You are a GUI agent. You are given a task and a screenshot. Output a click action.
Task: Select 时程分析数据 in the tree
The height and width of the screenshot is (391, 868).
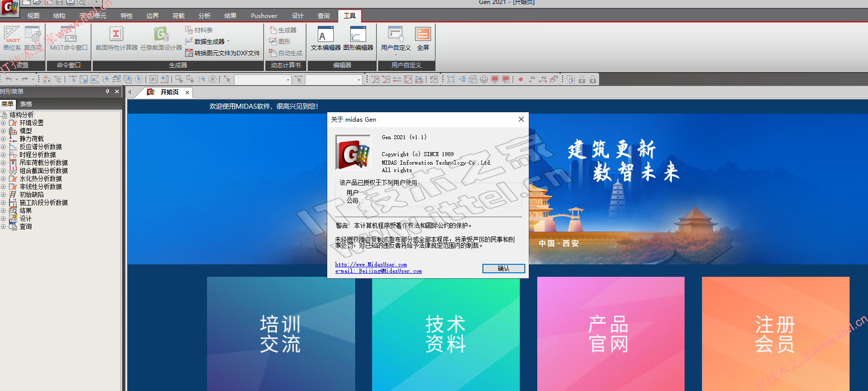coord(38,155)
